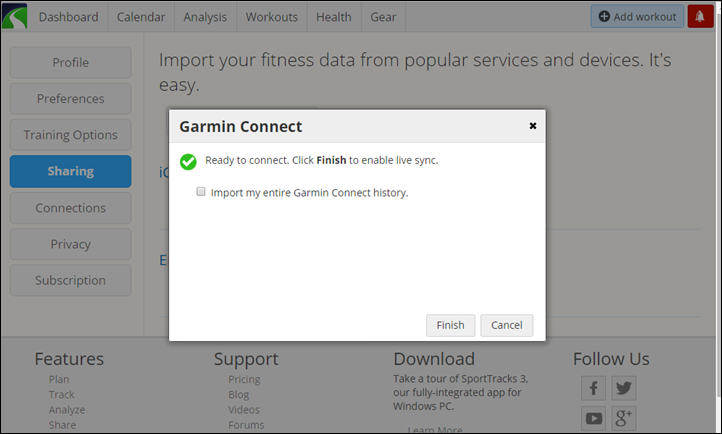Open the YouTube follow icon

click(593, 418)
